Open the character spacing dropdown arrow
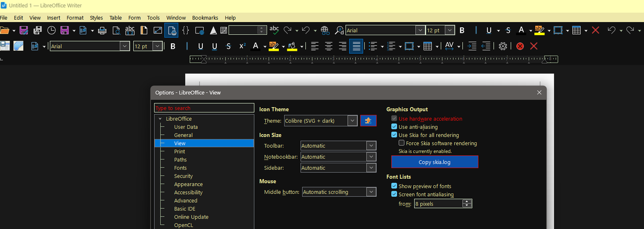644x229 pixels. click(x=459, y=46)
